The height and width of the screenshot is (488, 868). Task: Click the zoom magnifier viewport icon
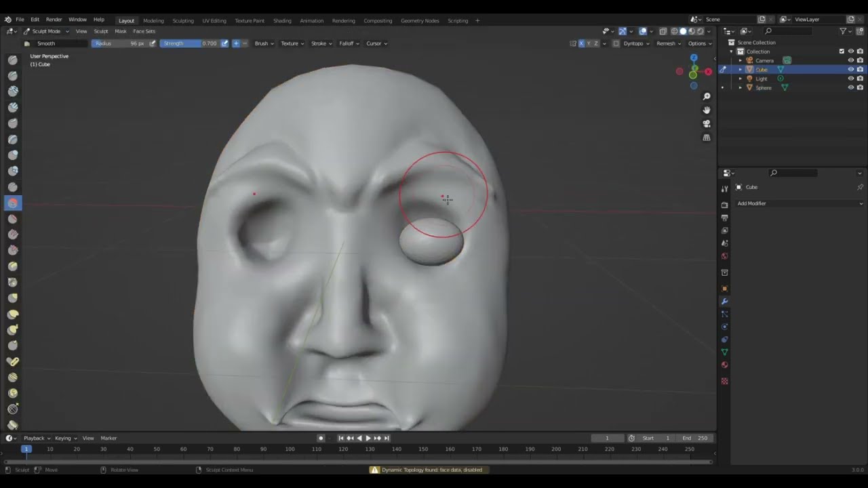pyautogui.click(x=707, y=96)
